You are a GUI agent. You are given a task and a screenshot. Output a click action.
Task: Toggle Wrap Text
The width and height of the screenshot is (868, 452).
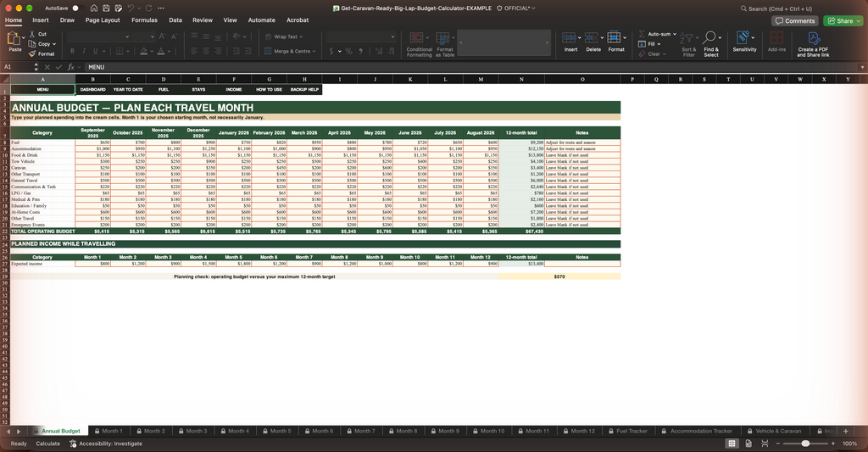tap(284, 36)
